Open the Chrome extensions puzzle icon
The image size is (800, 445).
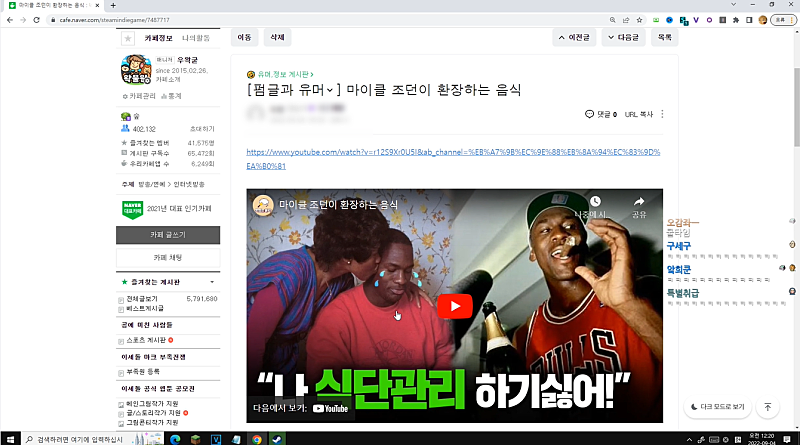(736, 20)
